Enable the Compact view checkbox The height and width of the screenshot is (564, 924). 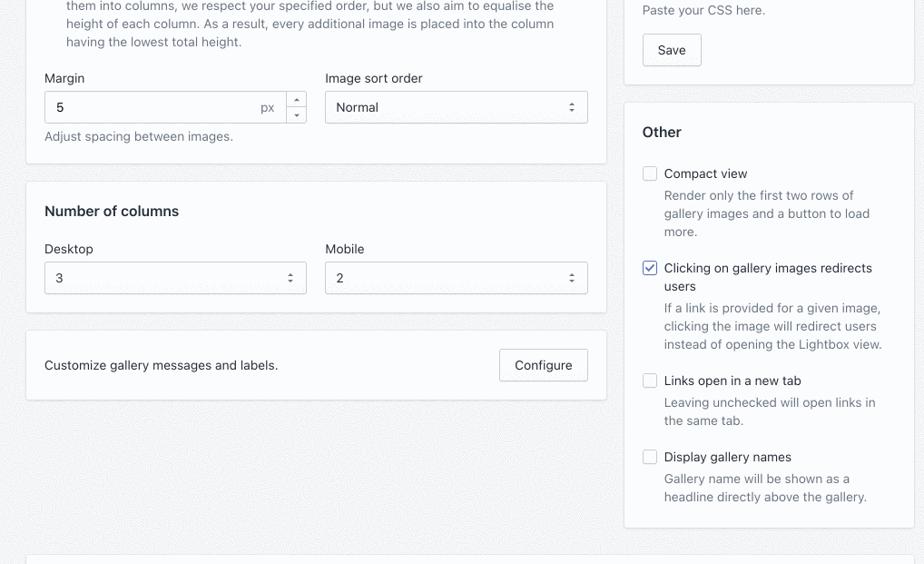click(649, 173)
